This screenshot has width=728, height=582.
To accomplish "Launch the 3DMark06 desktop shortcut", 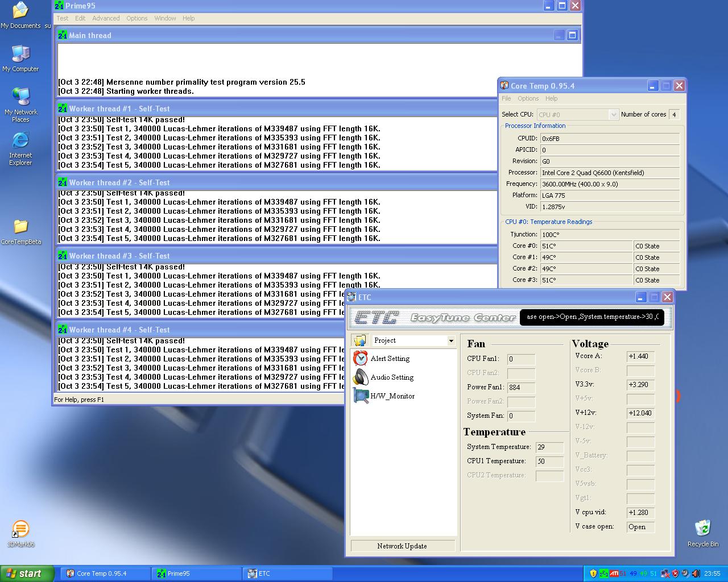I will tap(20, 534).
